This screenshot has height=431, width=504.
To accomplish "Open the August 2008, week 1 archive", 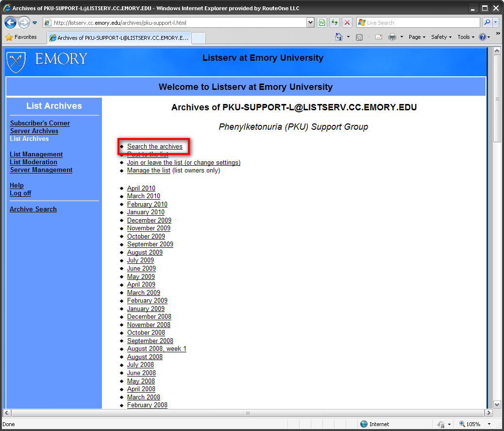I will click(x=156, y=349).
